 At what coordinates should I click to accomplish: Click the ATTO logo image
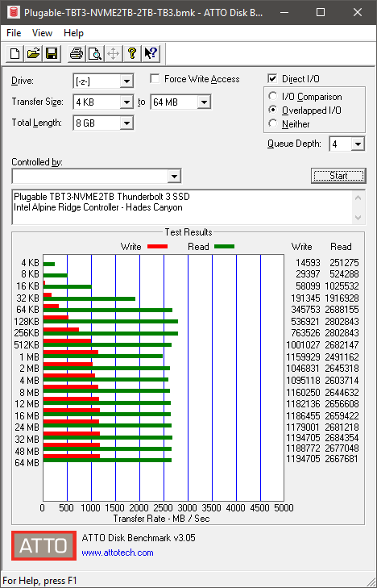click(x=43, y=545)
